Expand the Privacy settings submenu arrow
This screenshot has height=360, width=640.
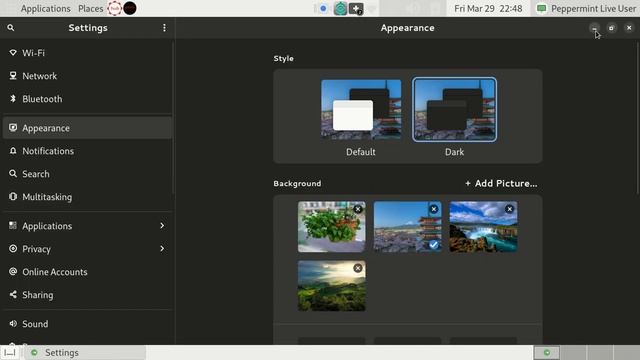(162, 249)
